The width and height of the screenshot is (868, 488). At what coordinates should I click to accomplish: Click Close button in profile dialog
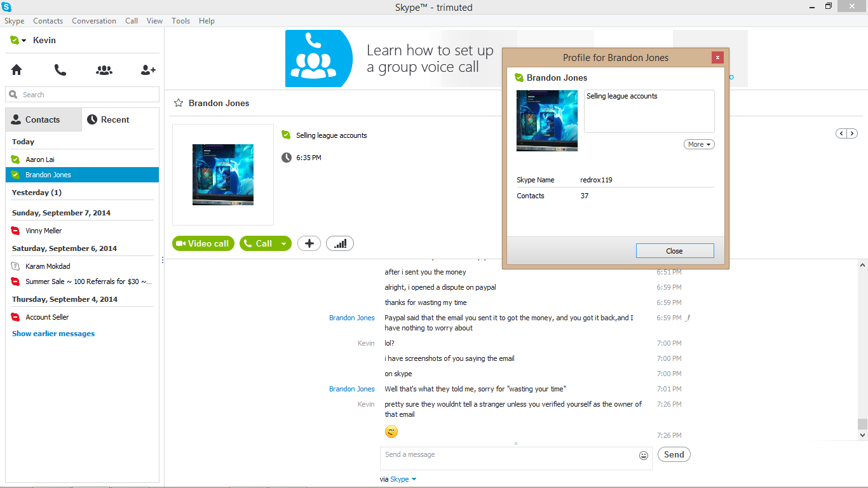click(675, 250)
